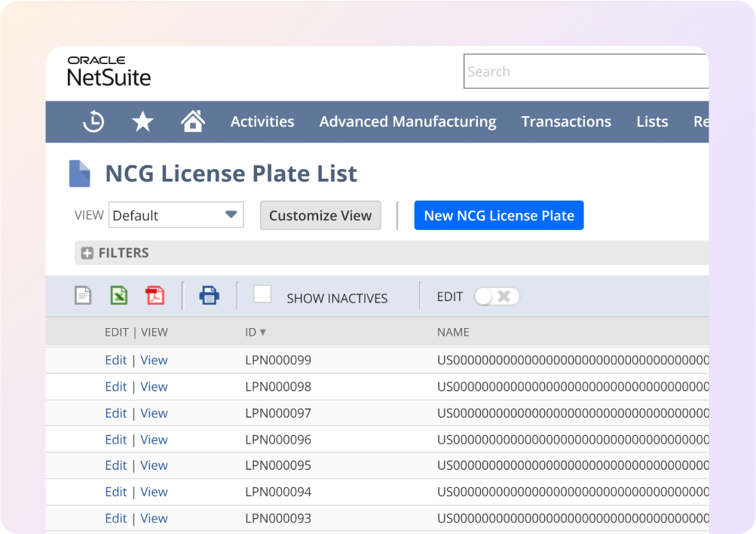756x534 pixels.
Task: Click the FILTERS label text
Action: coord(124,253)
